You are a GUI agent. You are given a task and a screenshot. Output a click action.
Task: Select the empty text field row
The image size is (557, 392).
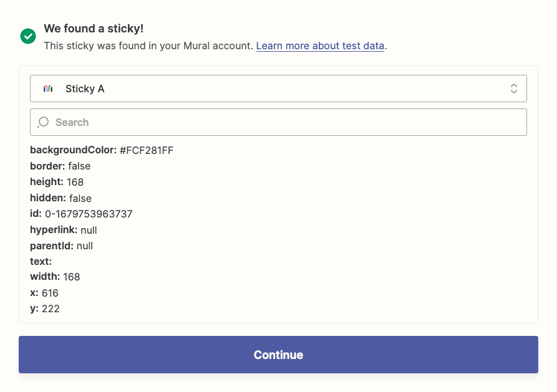pyautogui.click(x=41, y=261)
